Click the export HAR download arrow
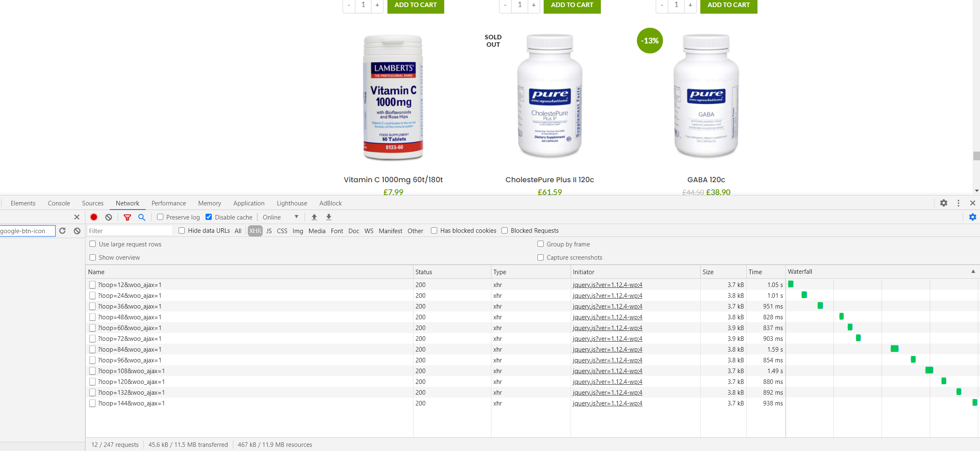 329,217
